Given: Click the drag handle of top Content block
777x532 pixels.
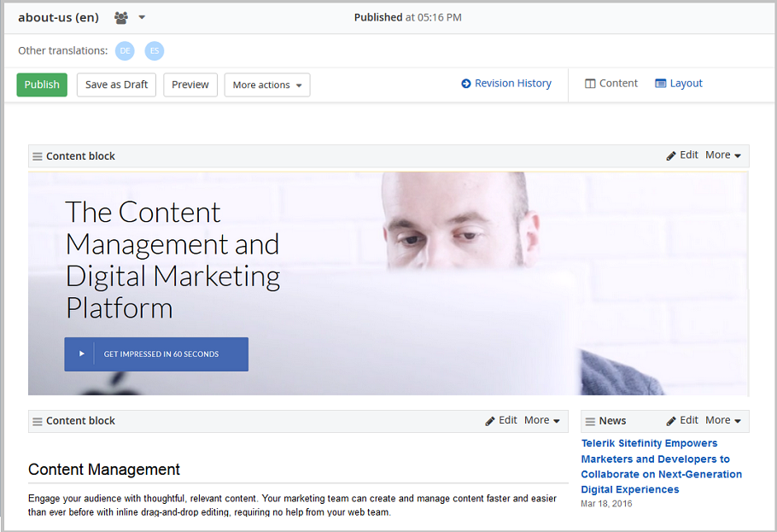Looking at the screenshot, I should click(38, 156).
